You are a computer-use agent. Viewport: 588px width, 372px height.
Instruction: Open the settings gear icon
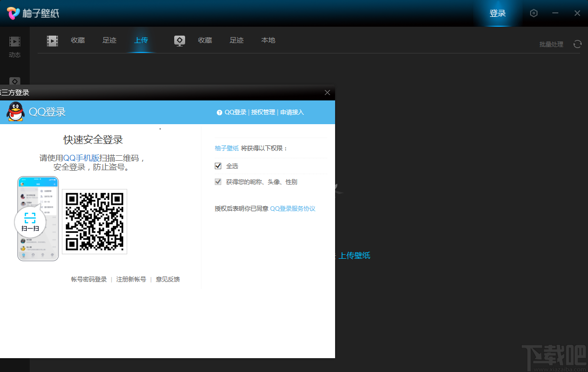click(534, 13)
